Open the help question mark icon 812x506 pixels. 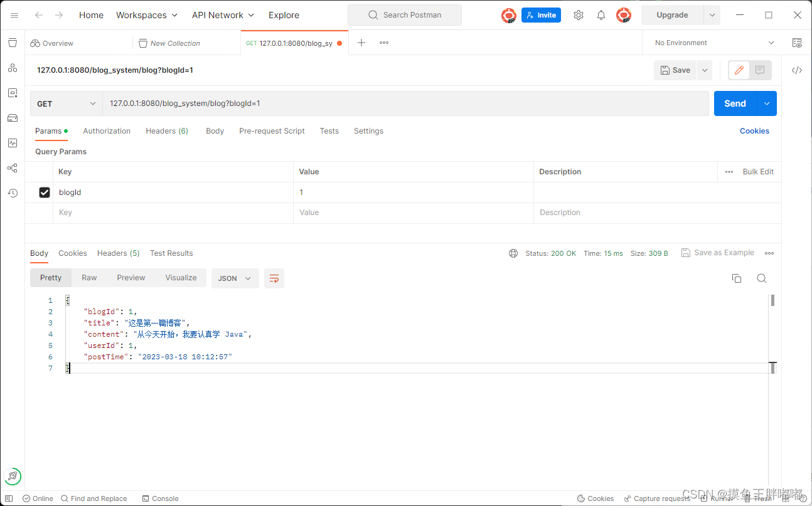803,498
